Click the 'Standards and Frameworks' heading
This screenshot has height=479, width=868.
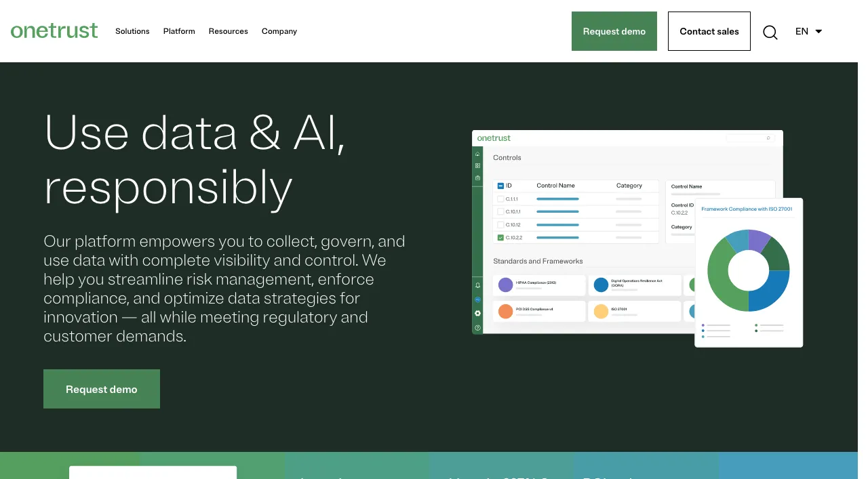[538, 261]
